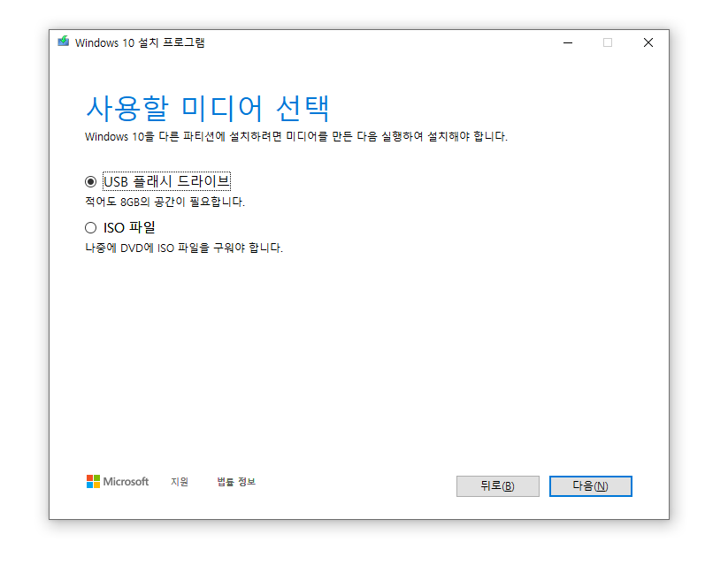Click the Windows 10 setup title bar icon
Image resolution: width=728 pixels, height=565 pixels.
tap(64, 42)
